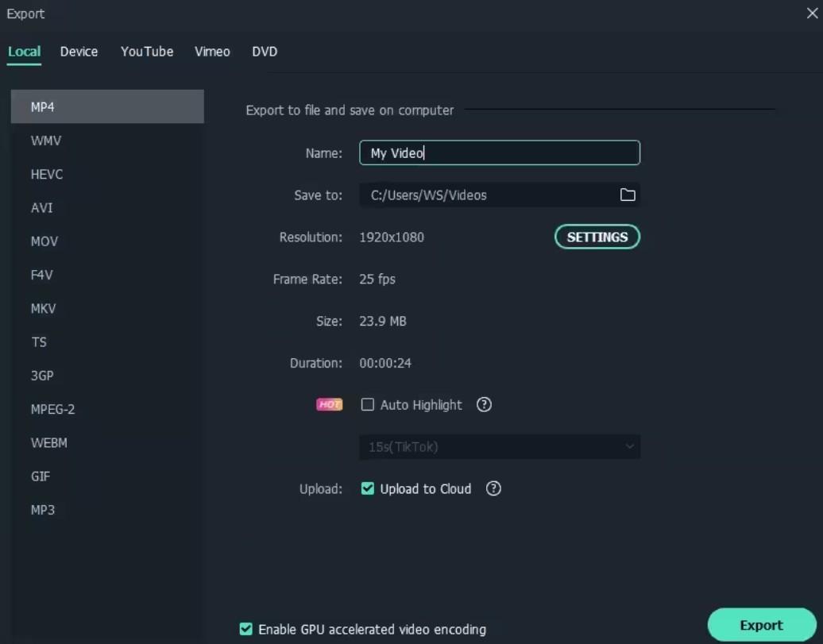
Task: Switch to the DVD tab
Action: coord(265,52)
